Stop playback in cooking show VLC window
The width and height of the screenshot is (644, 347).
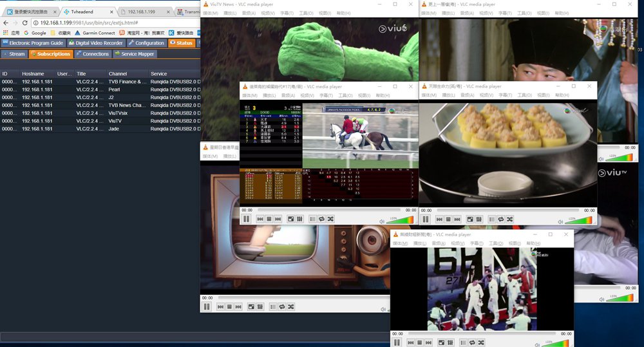pos(448,219)
